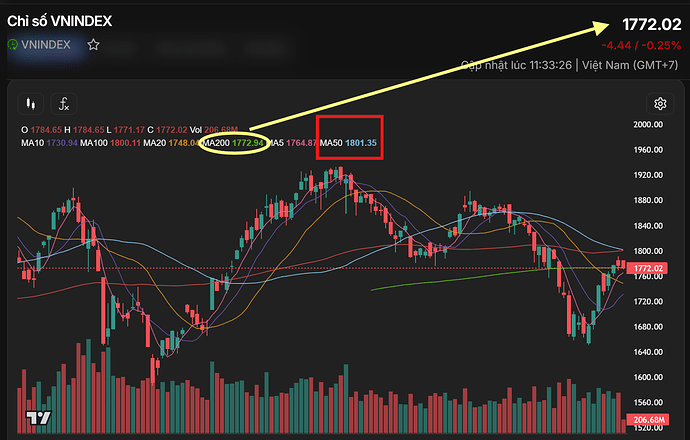Click the 1560.00 price axis label
690x440 pixels.
pos(648,402)
